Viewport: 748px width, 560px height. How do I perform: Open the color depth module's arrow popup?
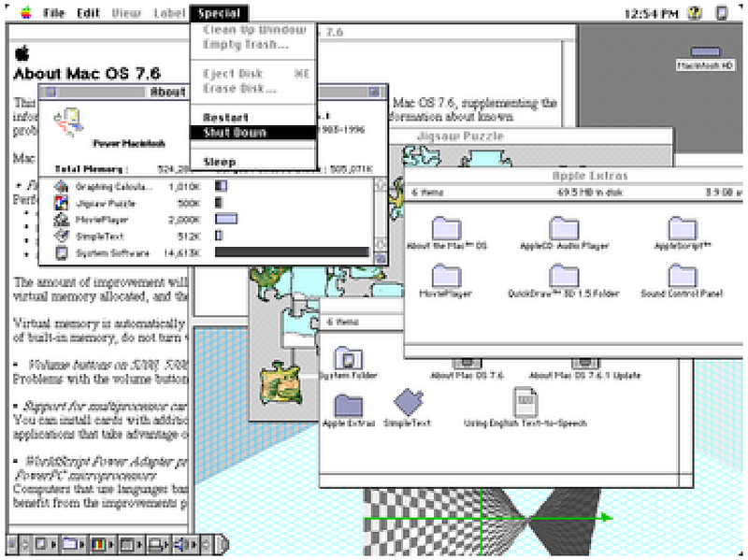pyautogui.click(x=111, y=544)
